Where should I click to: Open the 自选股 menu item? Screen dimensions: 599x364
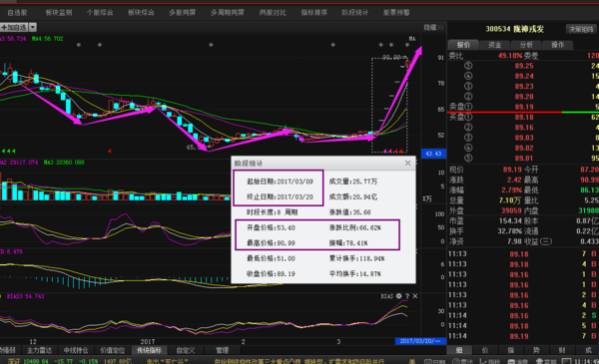click(18, 13)
